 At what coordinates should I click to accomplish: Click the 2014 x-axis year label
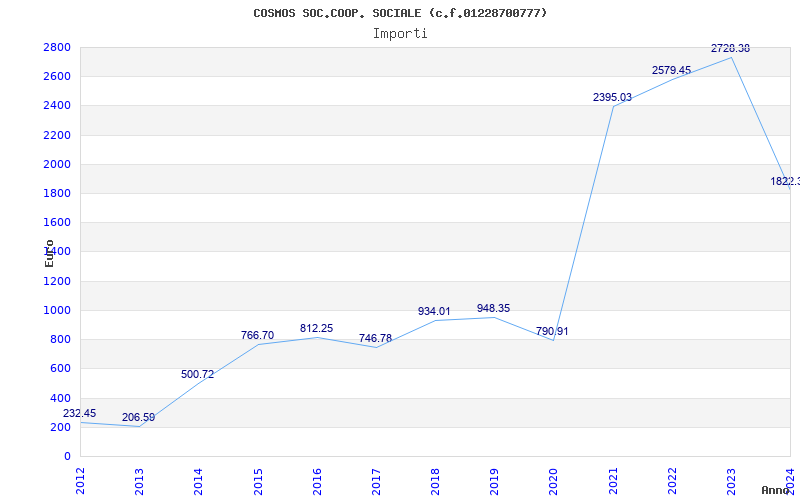click(x=198, y=481)
